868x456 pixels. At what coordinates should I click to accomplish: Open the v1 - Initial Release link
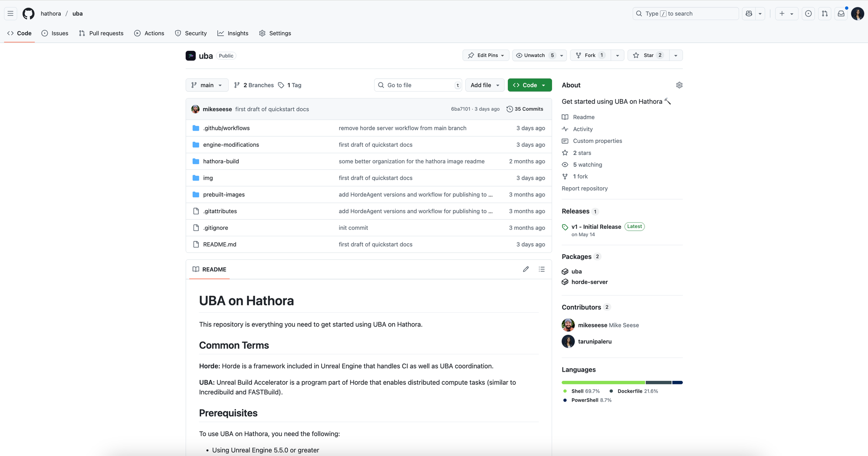coord(596,227)
